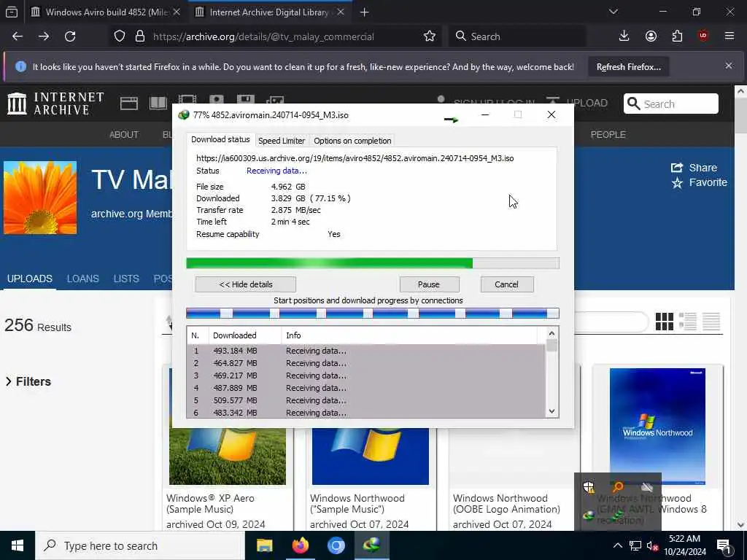The width and height of the screenshot is (747, 560).
Task: Switch to extended list view
Action: (687, 322)
